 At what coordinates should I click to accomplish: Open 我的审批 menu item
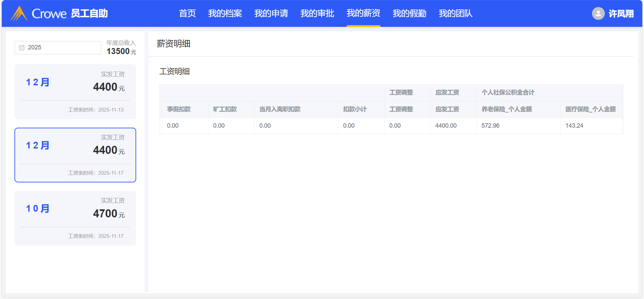tap(317, 13)
